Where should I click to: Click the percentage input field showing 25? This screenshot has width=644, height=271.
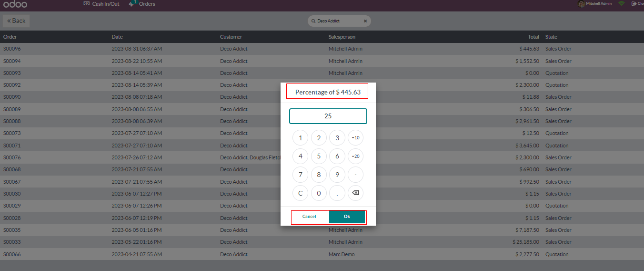click(328, 116)
